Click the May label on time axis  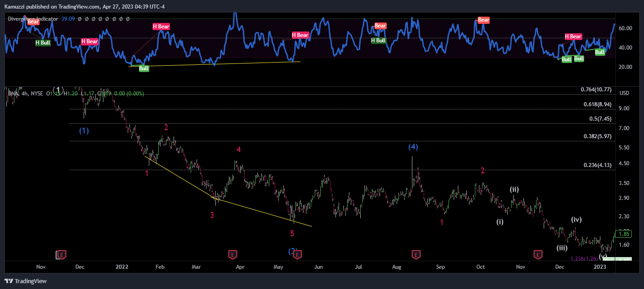click(x=278, y=267)
